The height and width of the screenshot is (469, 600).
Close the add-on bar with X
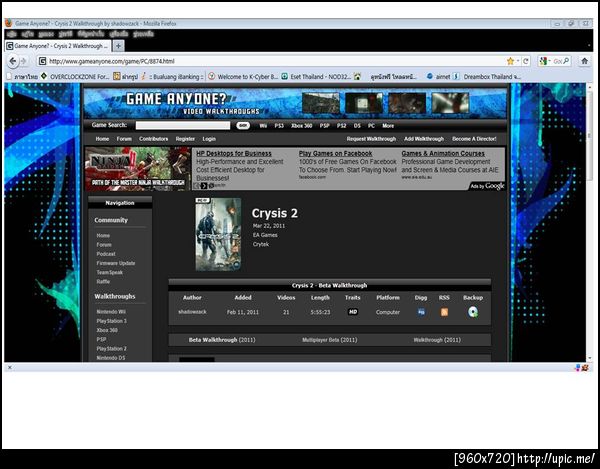10,367
